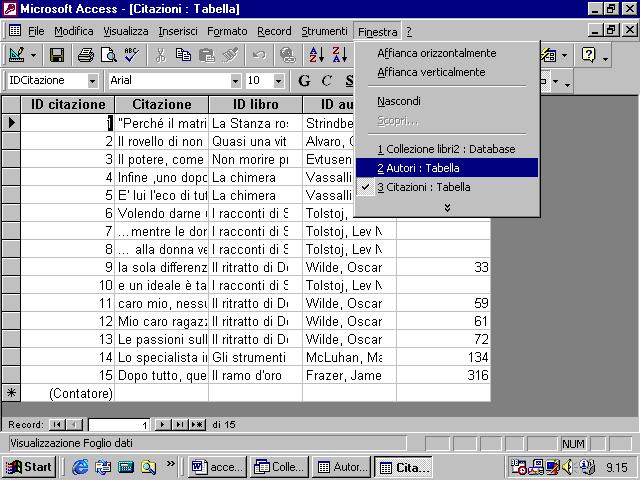
Task: Open the font size 10 dropdown
Action: click(278, 81)
